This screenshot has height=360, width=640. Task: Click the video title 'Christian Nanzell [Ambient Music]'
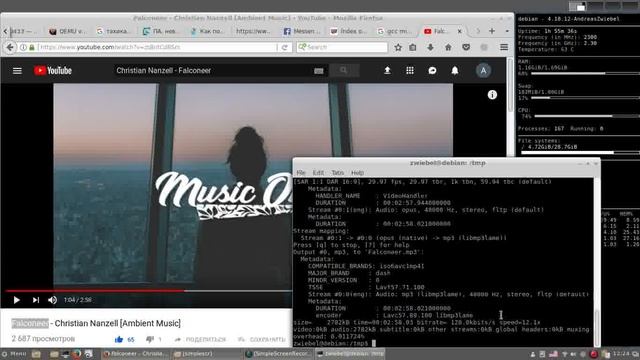tap(118, 323)
